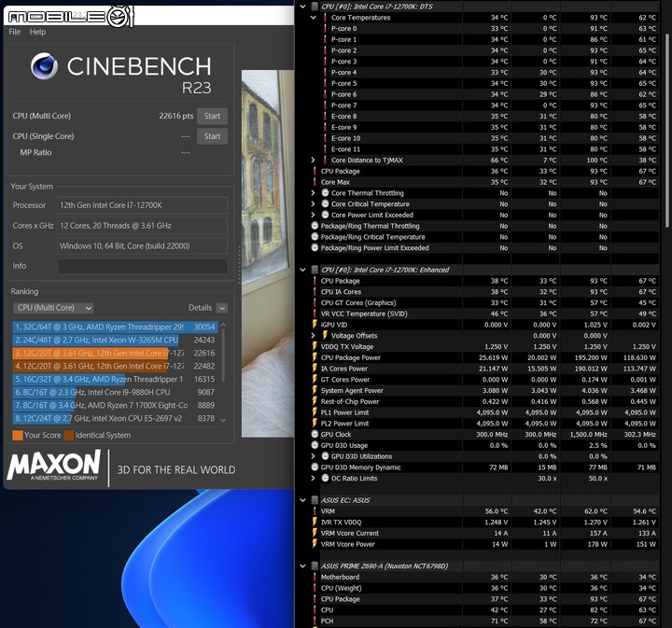Select ranking entry Intel Xeon W-3265M

(115, 341)
